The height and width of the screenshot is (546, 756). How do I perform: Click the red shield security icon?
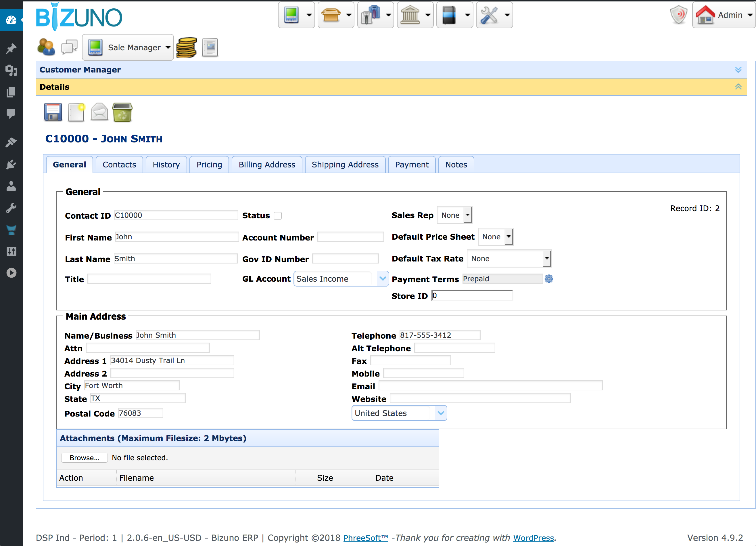tap(679, 15)
